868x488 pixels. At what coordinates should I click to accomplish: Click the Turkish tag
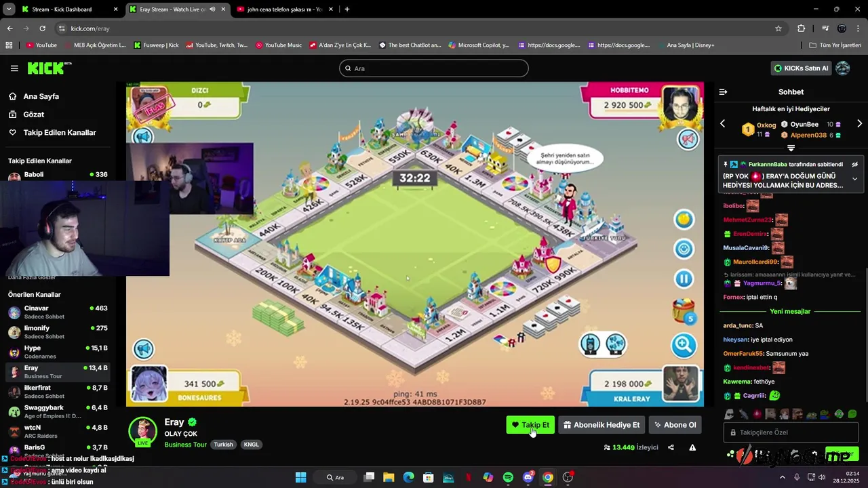[x=223, y=445]
